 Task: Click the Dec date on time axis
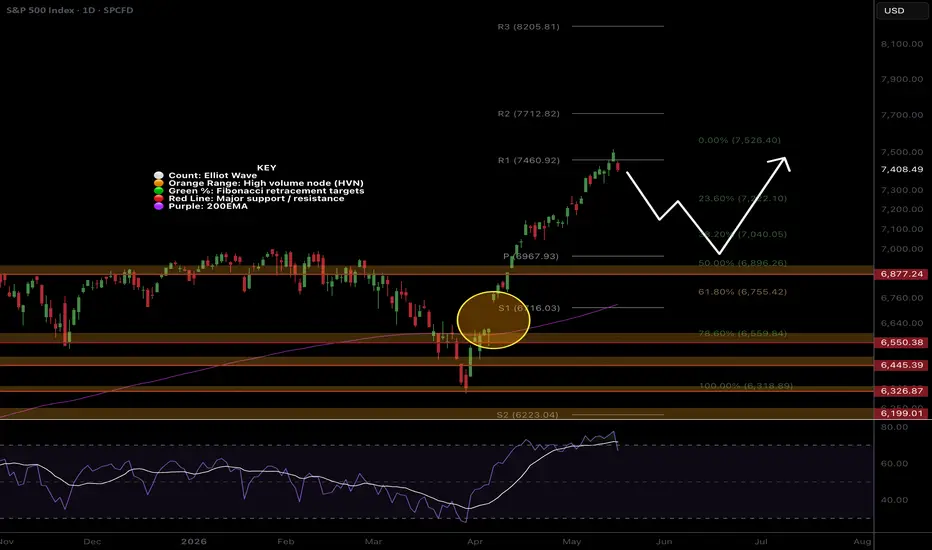point(92,542)
